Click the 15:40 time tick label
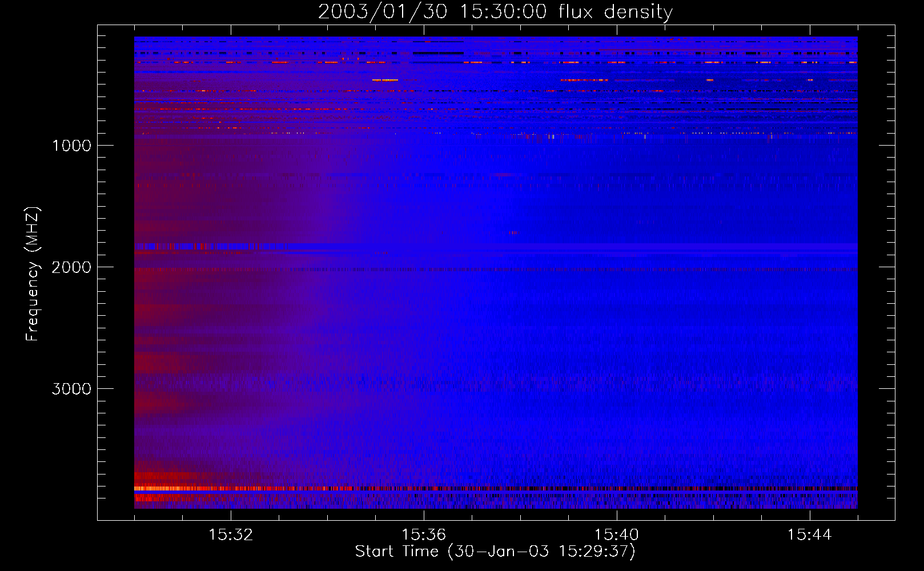Screen dimensions: 924x571 pyautogui.click(x=617, y=535)
